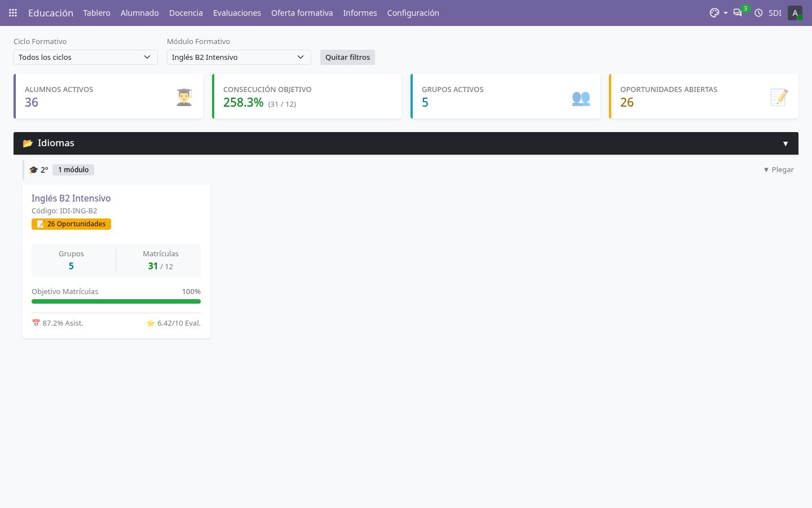812x508 pixels.
Task: Open the apps grid menu icon
Action: point(13,12)
